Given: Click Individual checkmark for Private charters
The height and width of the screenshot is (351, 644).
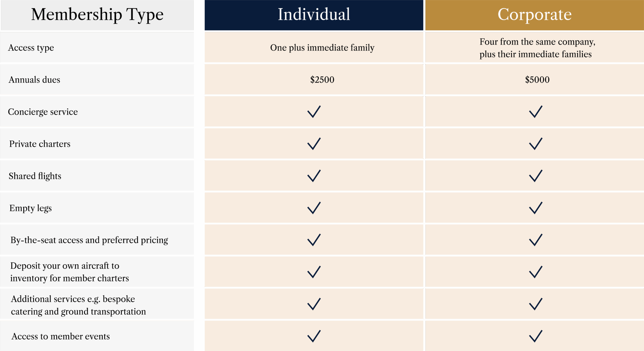Looking at the screenshot, I should [314, 144].
